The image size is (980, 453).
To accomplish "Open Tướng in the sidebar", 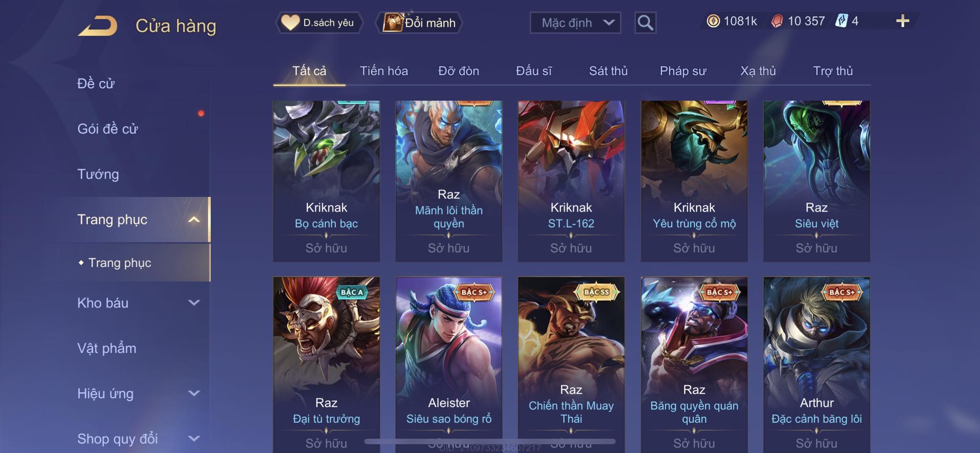I will pyautogui.click(x=98, y=174).
